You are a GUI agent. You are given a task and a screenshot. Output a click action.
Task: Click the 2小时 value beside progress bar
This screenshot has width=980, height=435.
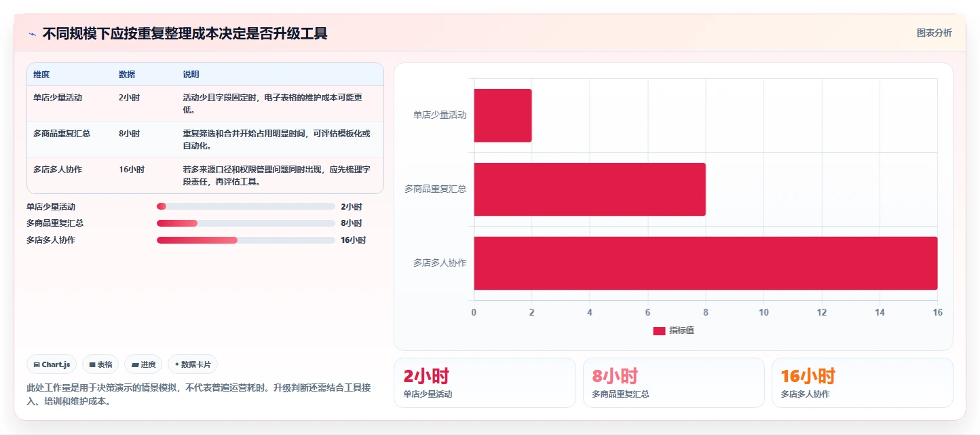point(351,207)
